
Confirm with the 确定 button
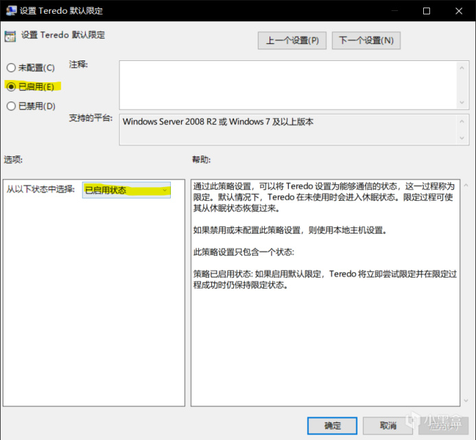[332, 426]
